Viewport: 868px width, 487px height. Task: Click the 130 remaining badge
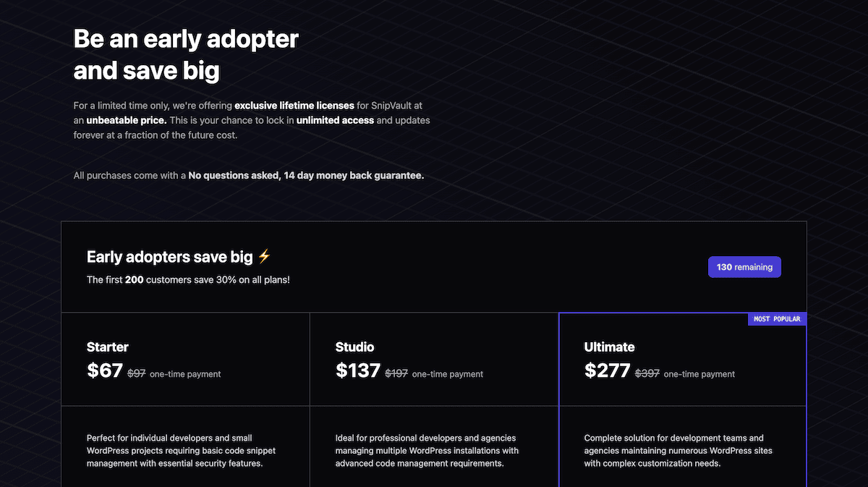(x=744, y=267)
